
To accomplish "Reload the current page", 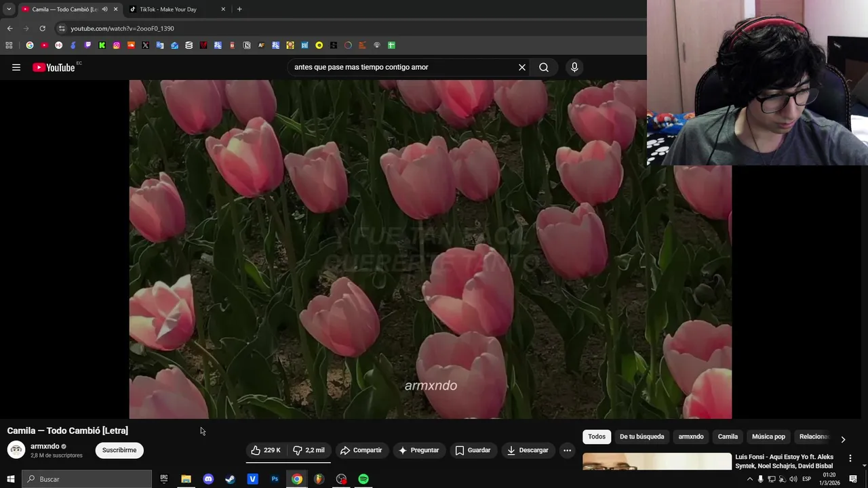I will (x=42, y=28).
